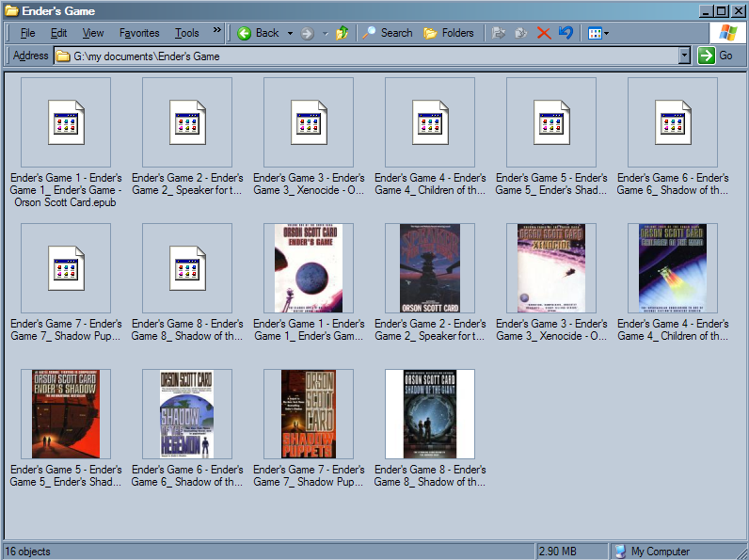The height and width of the screenshot is (560, 749).
Task: Open the Edit menu
Action: (58, 33)
